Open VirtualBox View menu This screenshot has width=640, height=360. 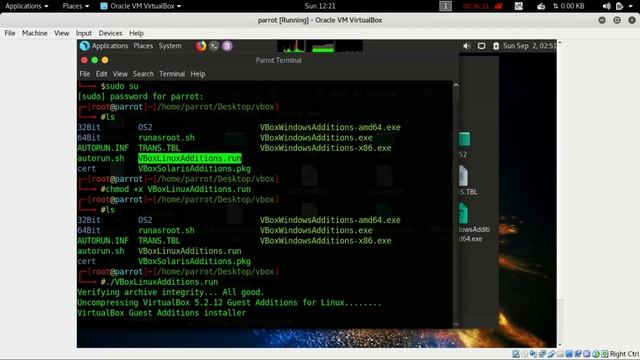[x=62, y=33]
